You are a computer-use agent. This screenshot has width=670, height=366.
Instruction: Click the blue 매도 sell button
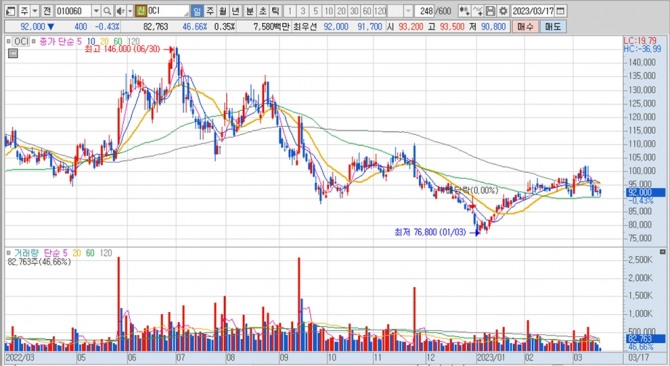(553, 26)
